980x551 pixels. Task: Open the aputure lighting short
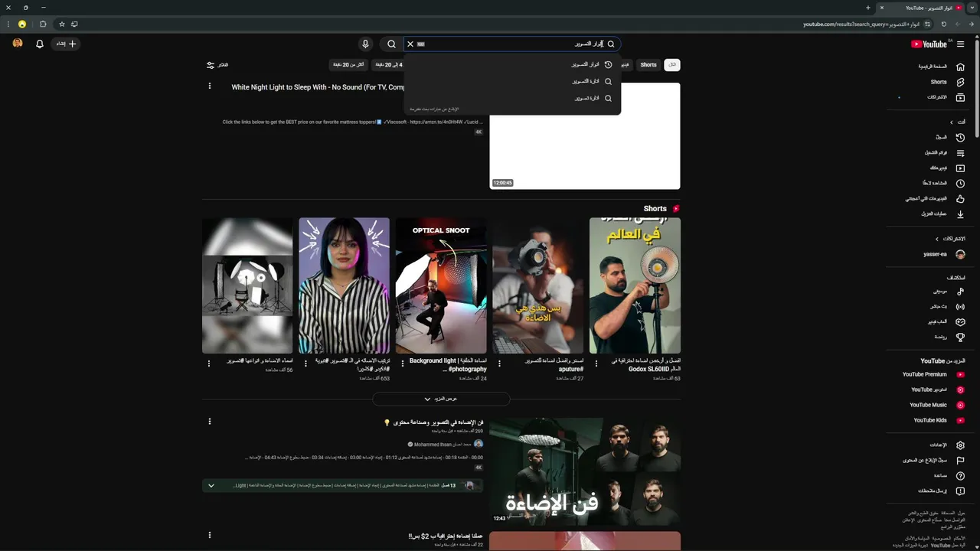[x=537, y=285]
